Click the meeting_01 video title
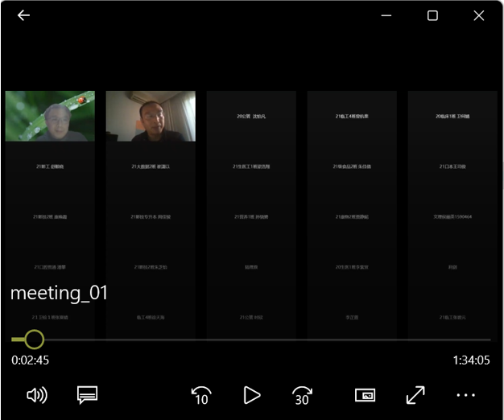504x420 pixels. click(60, 294)
